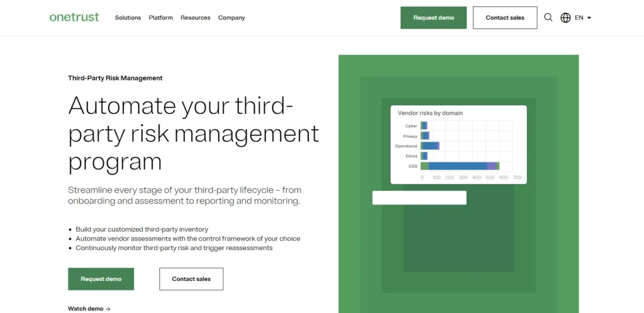Click the EN language label
The height and width of the screenshot is (313, 644).
[x=579, y=18]
